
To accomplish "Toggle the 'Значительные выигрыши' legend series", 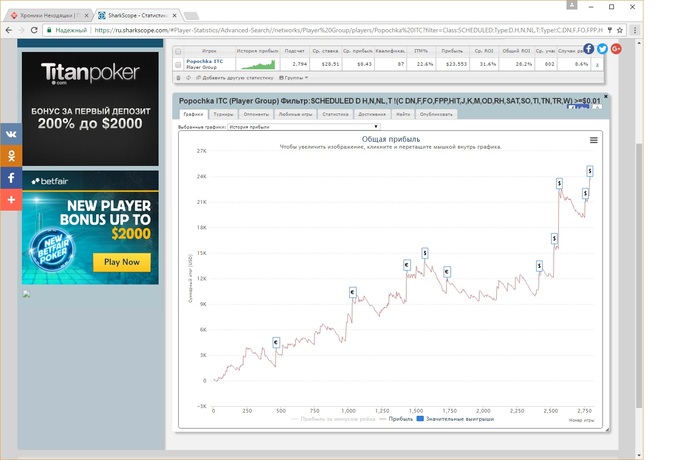I will click(x=455, y=419).
